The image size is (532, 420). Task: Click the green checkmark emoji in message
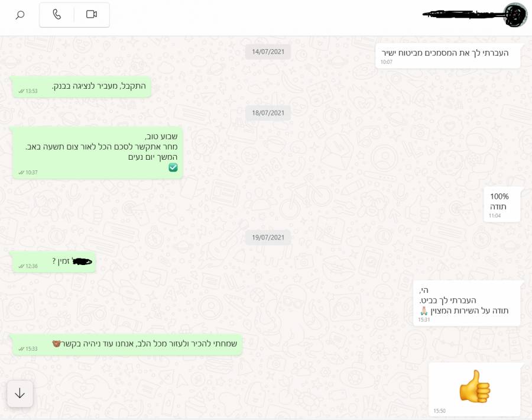[x=173, y=167]
